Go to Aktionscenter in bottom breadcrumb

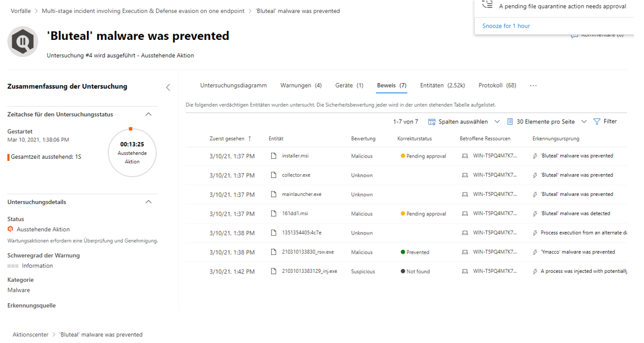pos(30,335)
